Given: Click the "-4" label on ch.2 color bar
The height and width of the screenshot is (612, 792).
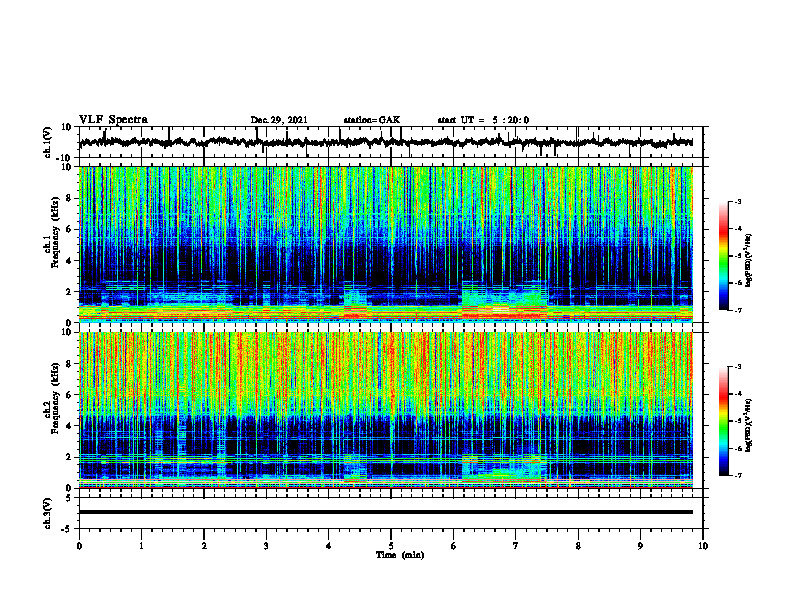Looking at the screenshot, I should 738,394.
